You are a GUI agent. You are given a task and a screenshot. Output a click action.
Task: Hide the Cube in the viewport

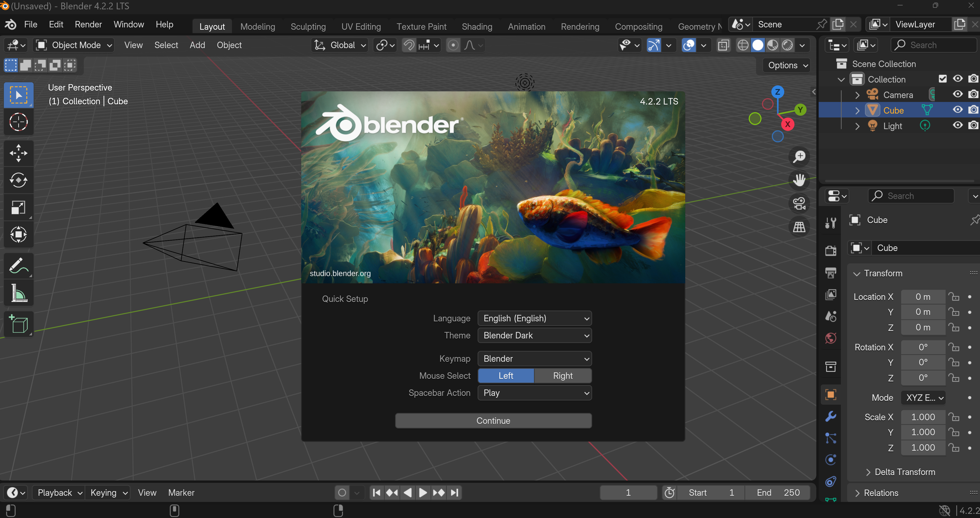pos(958,110)
